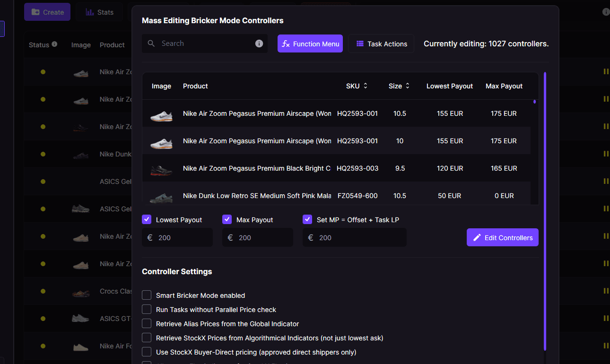Click the yellow status dot of Crocs row
This screenshot has width=610, height=364.
pyautogui.click(x=43, y=291)
